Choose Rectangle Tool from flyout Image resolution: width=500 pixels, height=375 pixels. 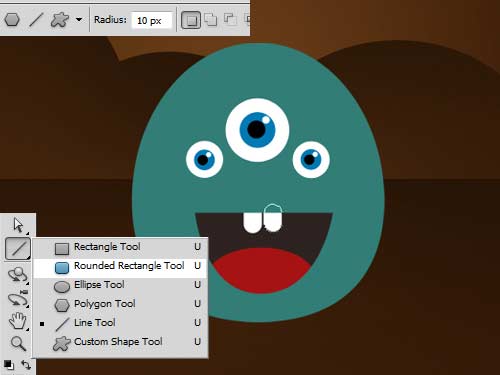121,247
